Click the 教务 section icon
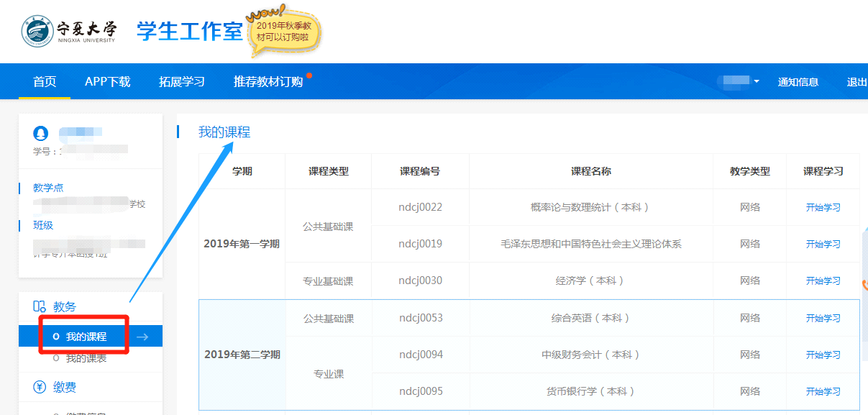 pos(40,307)
